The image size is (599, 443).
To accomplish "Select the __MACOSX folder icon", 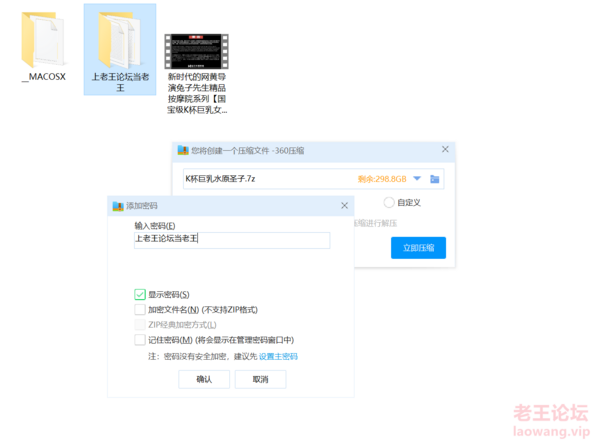I will (43, 39).
